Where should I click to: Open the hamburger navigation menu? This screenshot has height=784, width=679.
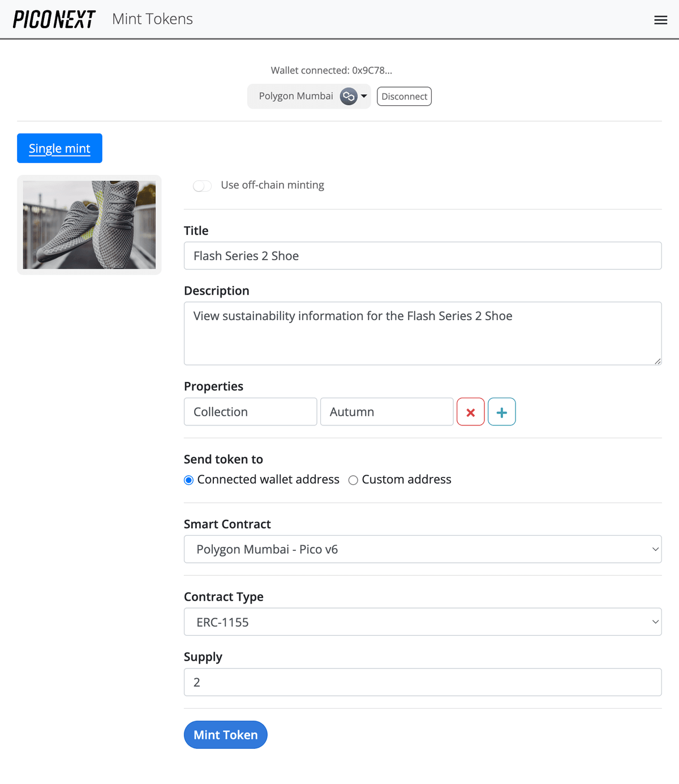[660, 19]
